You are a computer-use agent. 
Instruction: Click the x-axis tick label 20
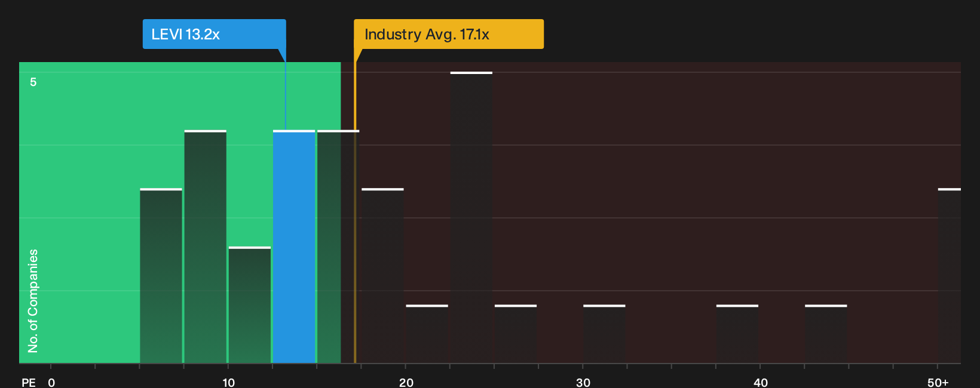coord(406,383)
